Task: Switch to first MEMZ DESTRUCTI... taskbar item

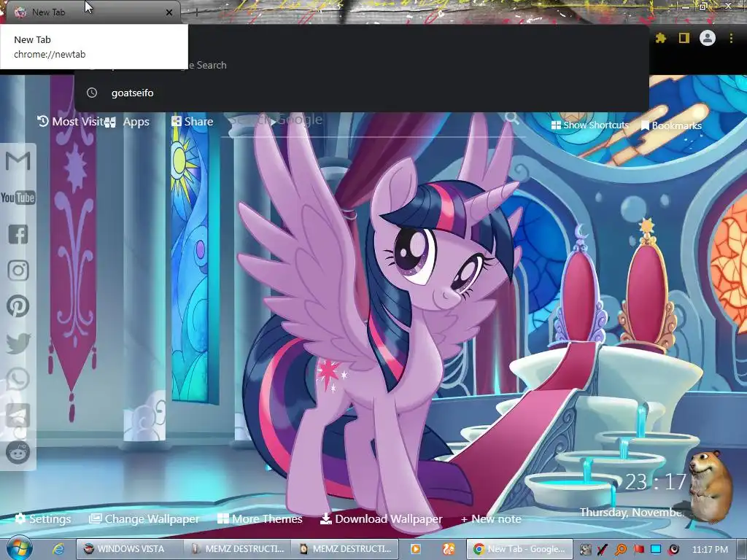Action: pos(237,549)
